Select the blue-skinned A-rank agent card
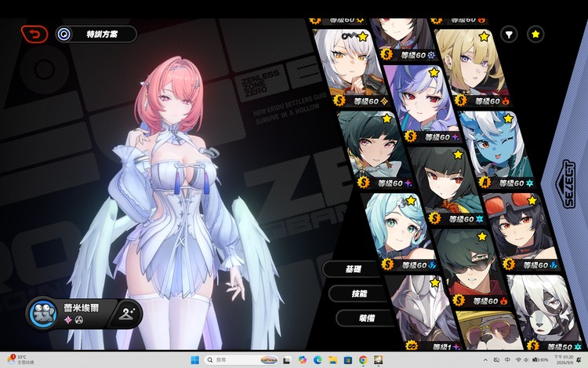This screenshot has height=368, width=588. (x=497, y=150)
